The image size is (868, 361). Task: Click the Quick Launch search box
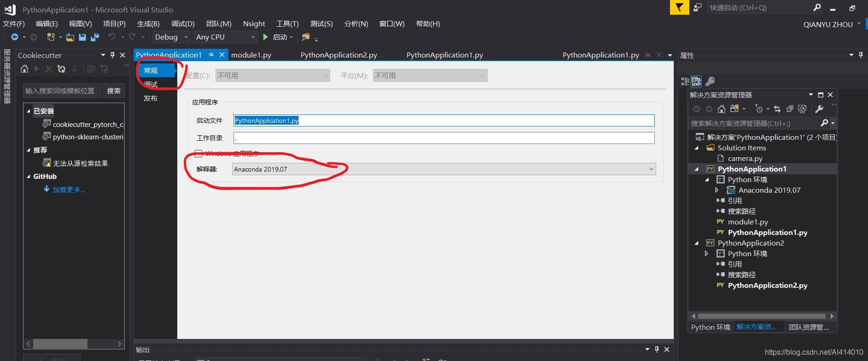[764, 7]
